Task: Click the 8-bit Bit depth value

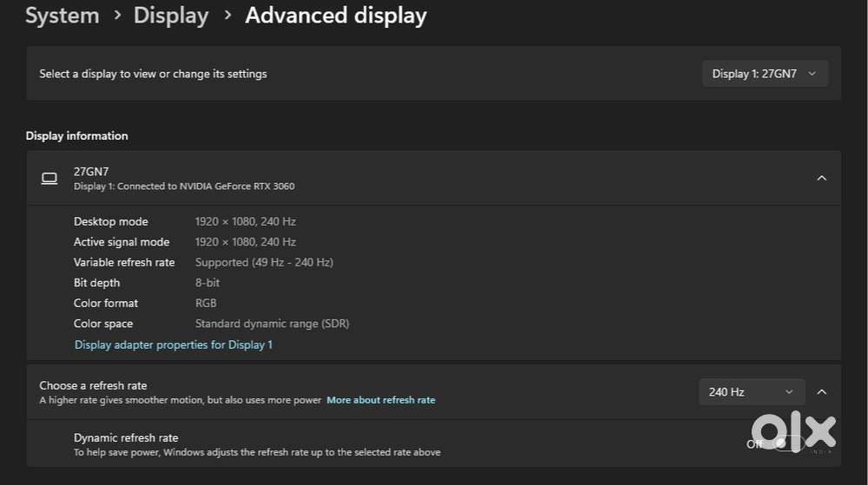Action: point(207,283)
